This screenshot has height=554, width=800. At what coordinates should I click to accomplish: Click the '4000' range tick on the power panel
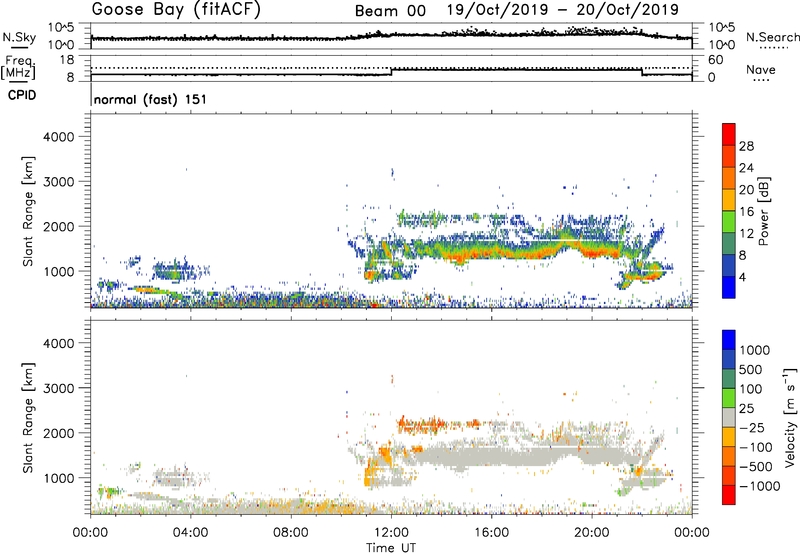coord(59,137)
